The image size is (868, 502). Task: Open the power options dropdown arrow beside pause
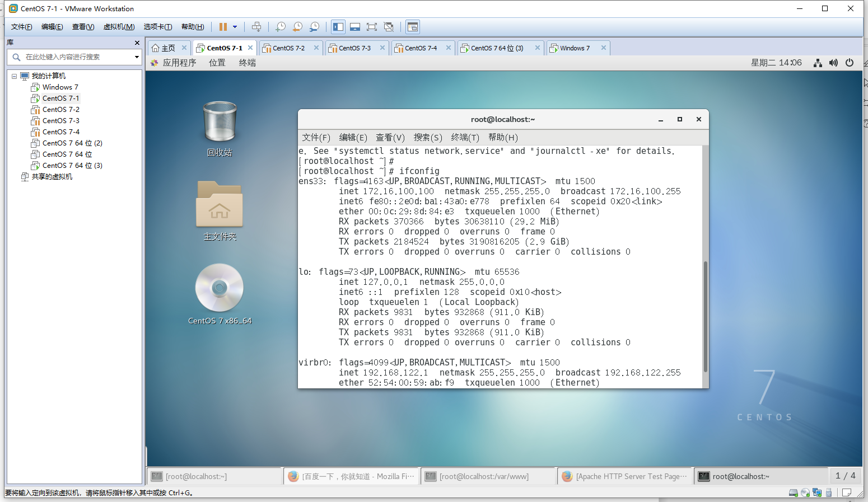tap(235, 27)
